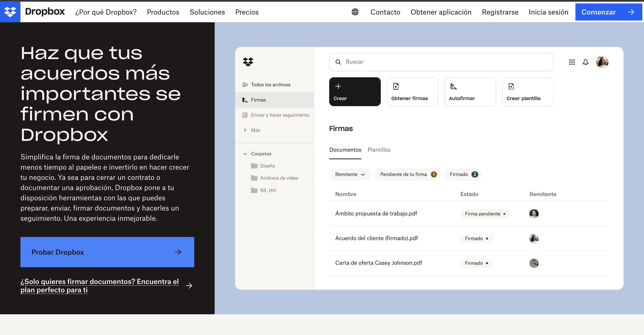This screenshot has width=644, height=335.
Task: Click the Enviar y hacer seguimiento icon
Action: coord(245,115)
